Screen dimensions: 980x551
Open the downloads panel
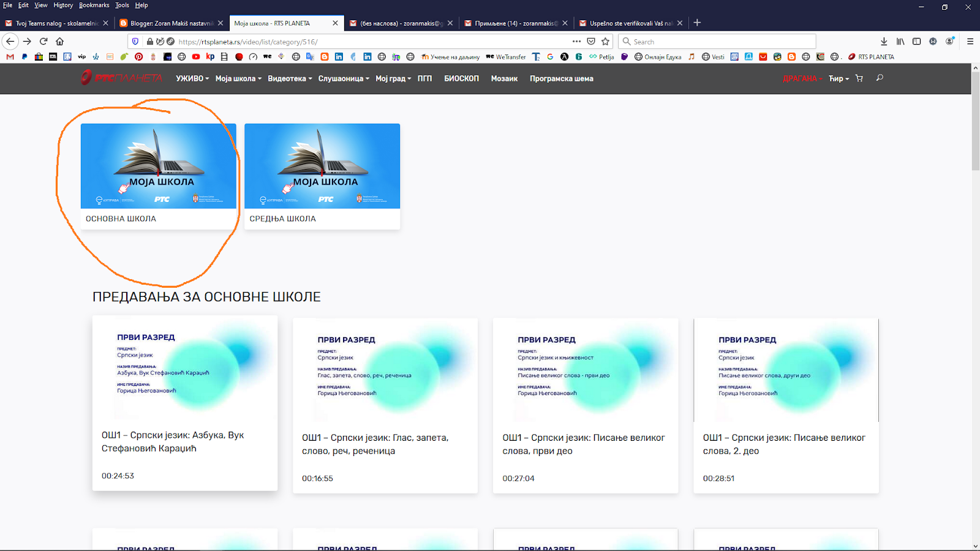(884, 42)
